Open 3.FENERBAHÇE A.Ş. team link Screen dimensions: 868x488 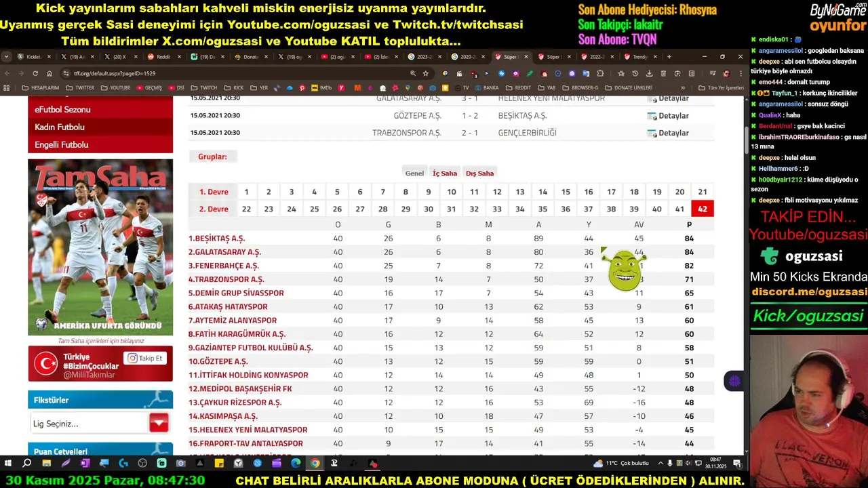pos(224,266)
